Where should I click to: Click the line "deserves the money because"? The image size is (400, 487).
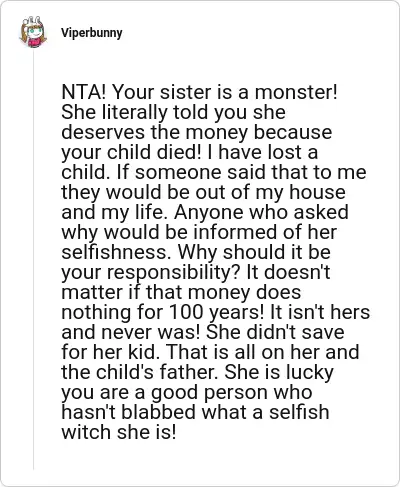[197, 132]
